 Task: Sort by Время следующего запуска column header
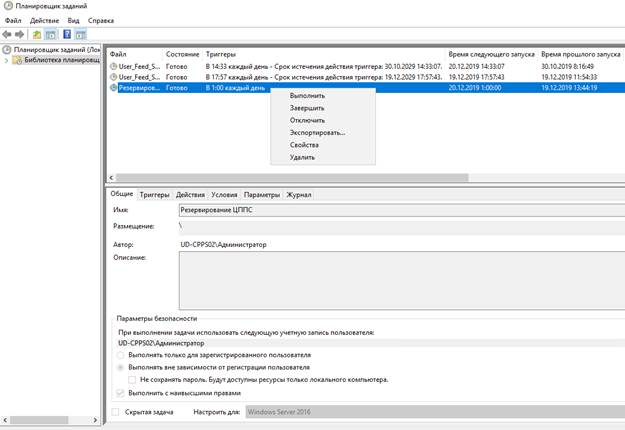[x=492, y=54]
